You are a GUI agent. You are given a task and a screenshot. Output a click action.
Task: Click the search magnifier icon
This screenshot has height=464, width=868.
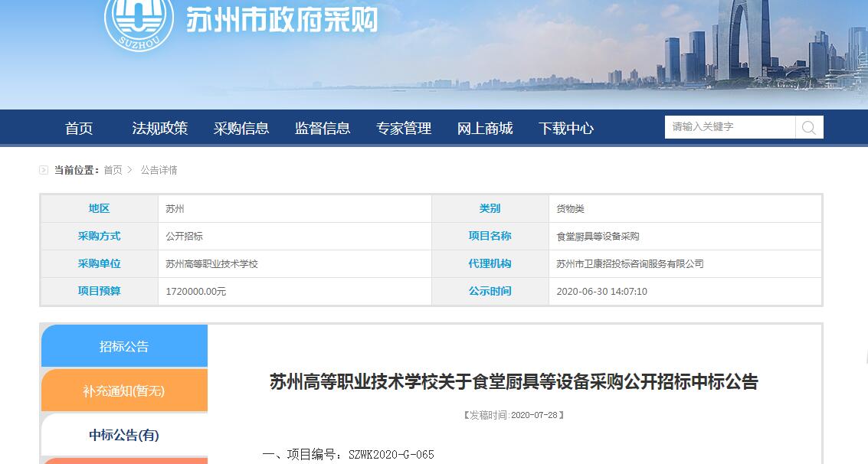click(x=809, y=127)
